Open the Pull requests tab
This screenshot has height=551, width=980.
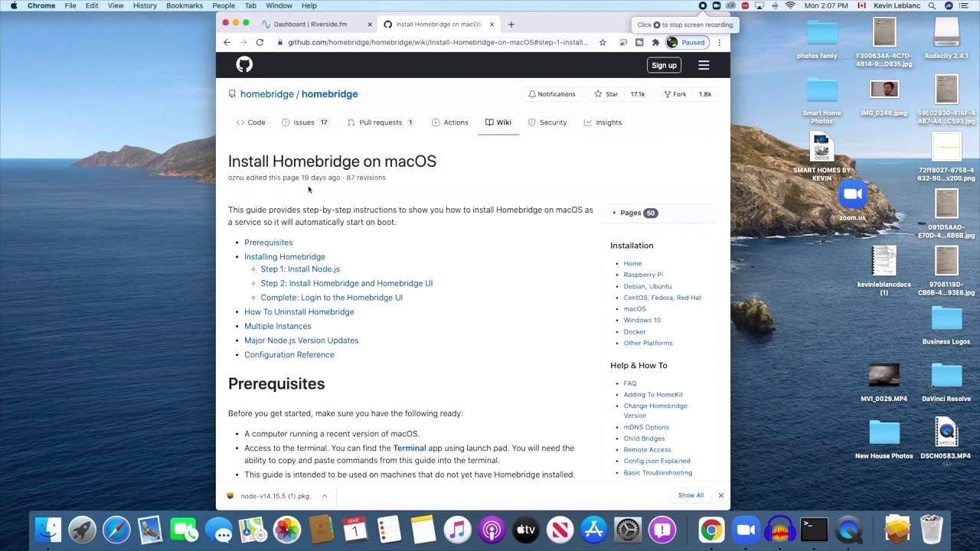click(381, 122)
